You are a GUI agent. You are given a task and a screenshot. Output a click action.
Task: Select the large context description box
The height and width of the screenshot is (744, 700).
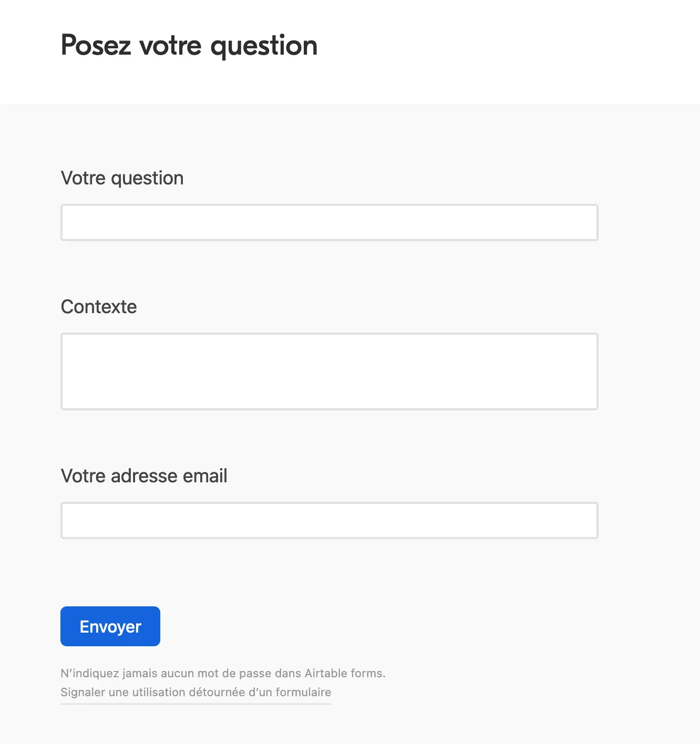click(x=329, y=371)
